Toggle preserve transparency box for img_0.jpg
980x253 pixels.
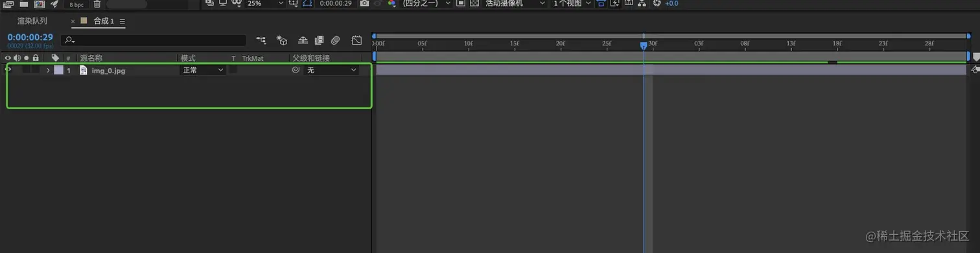(x=233, y=70)
